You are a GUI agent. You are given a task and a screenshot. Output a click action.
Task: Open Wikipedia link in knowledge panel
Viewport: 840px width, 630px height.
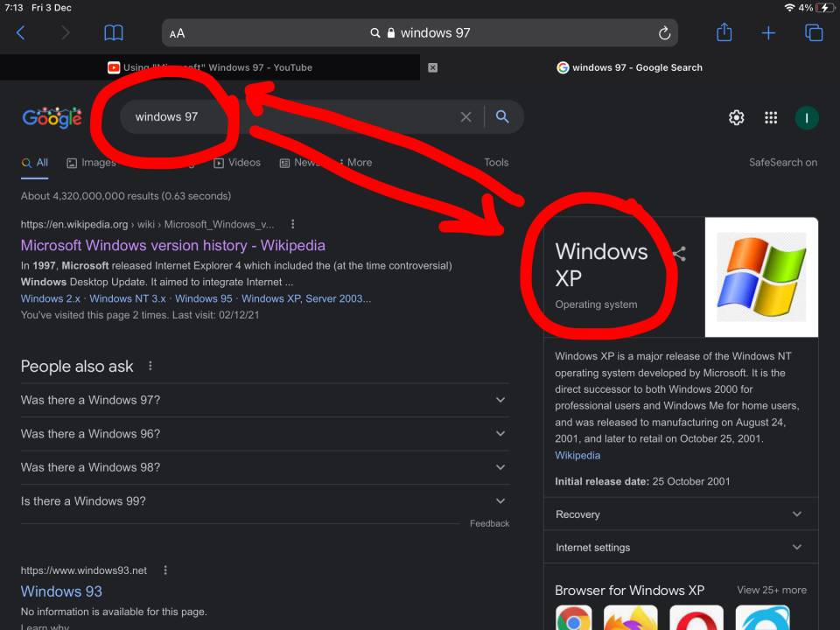(577, 455)
